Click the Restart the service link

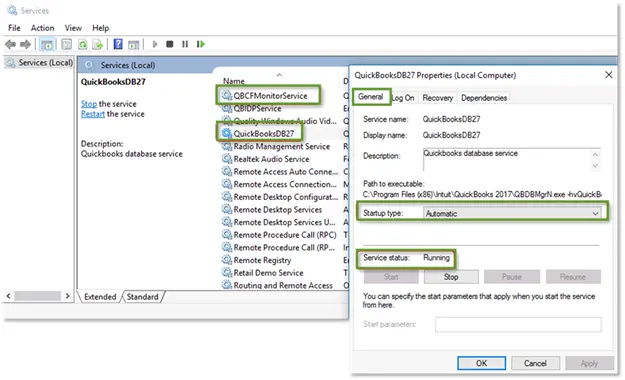[92, 114]
